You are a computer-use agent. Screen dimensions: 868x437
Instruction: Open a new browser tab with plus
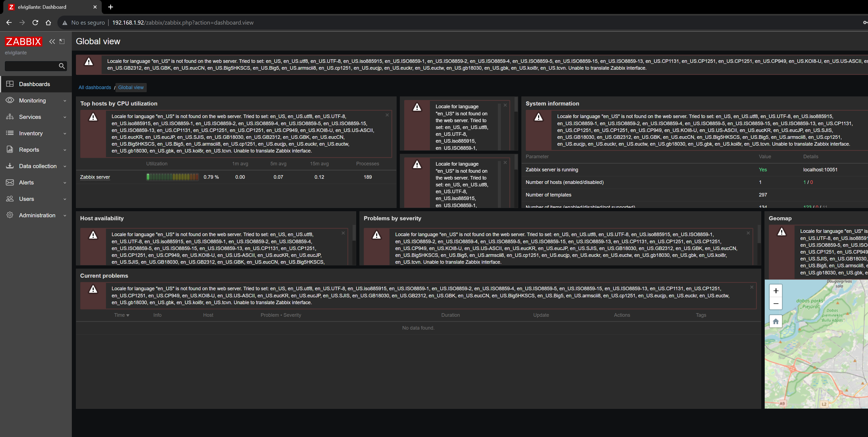coord(111,7)
